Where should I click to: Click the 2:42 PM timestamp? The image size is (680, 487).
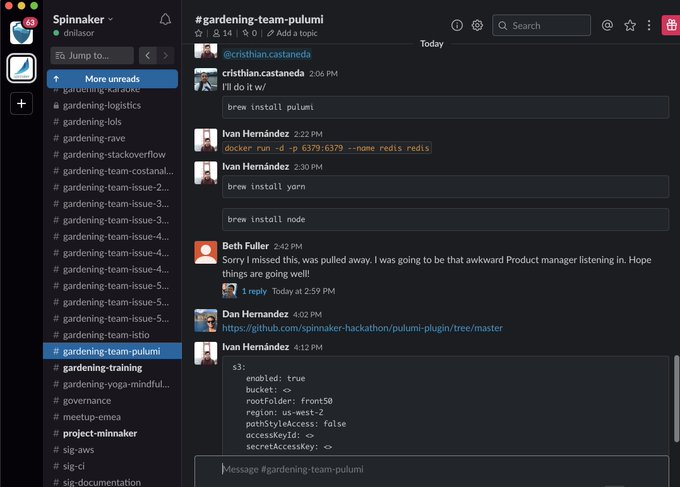288,246
